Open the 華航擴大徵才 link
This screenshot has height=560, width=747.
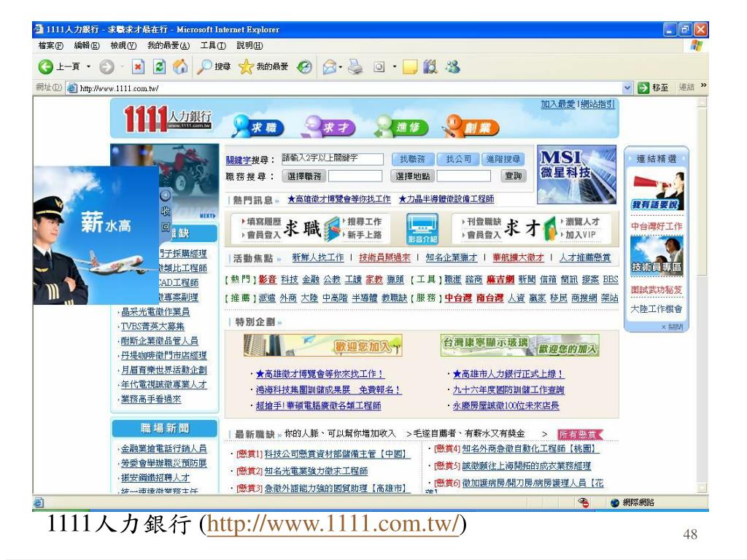pyautogui.click(x=518, y=257)
